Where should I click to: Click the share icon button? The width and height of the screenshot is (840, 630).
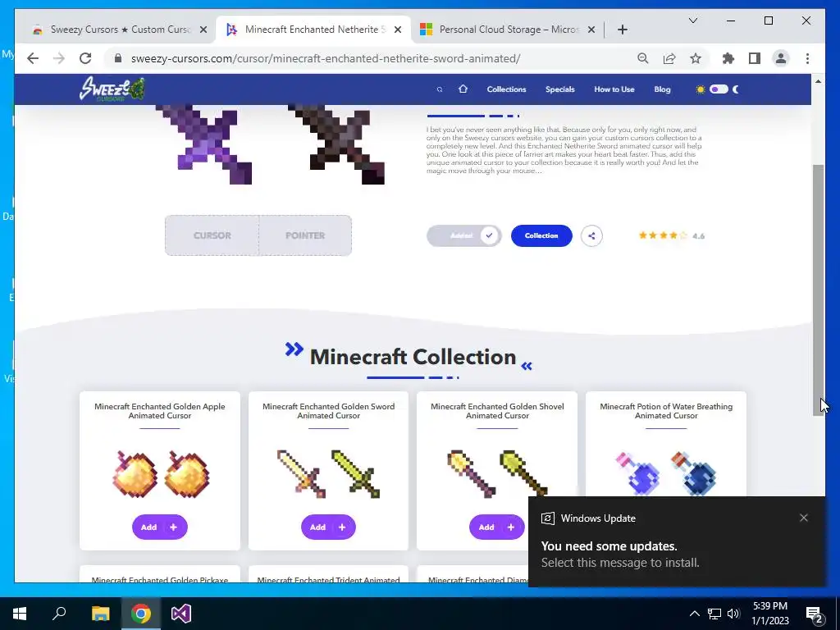(591, 235)
